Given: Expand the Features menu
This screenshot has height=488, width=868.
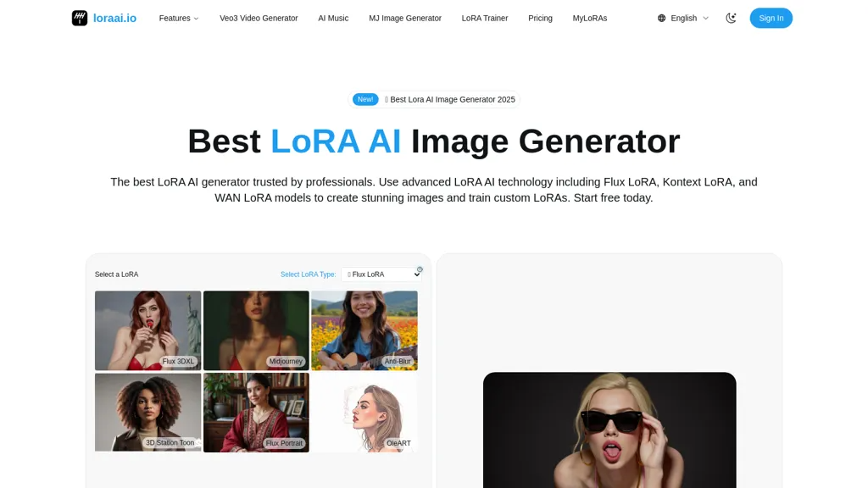Looking at the screenshot, I should coord(179,19).
